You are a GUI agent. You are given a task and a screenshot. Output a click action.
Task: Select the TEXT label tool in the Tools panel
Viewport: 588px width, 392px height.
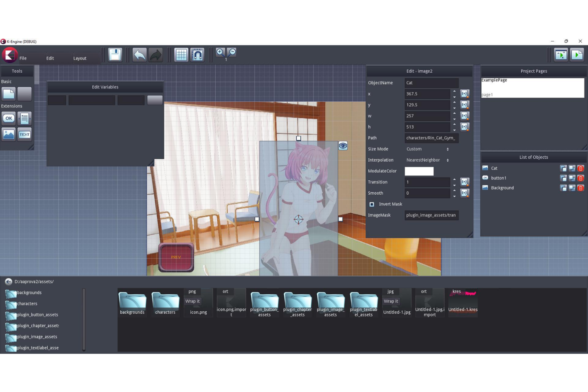click(x=24, y=134)
